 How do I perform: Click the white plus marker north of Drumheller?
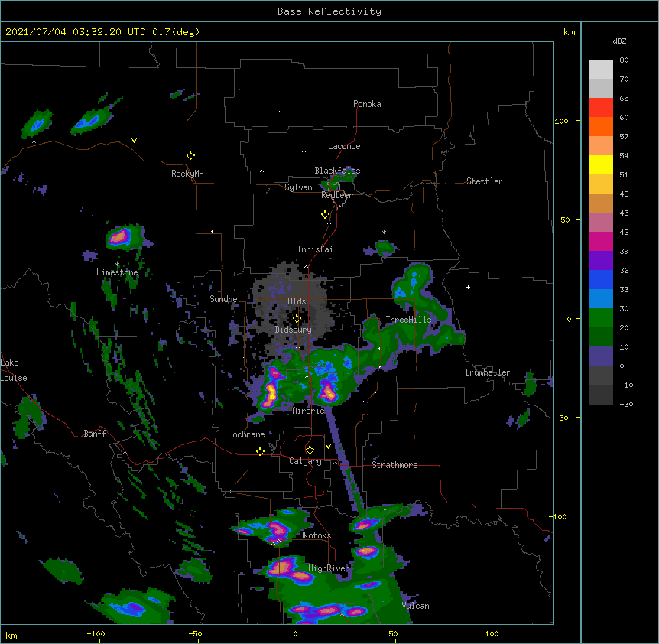coord(468,287)
